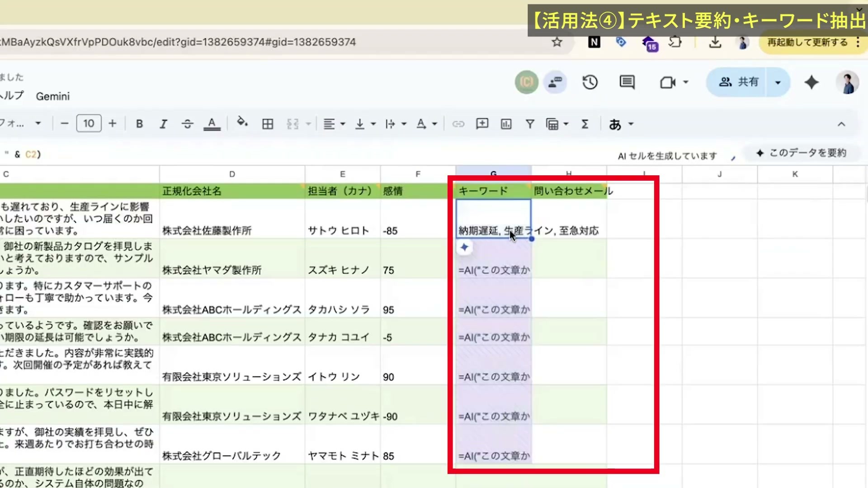Open browser downloads icon

coord(715,42)
